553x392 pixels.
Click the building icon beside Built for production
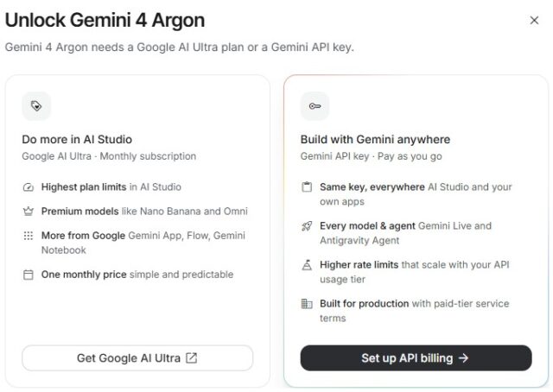[x=307, y=304]
